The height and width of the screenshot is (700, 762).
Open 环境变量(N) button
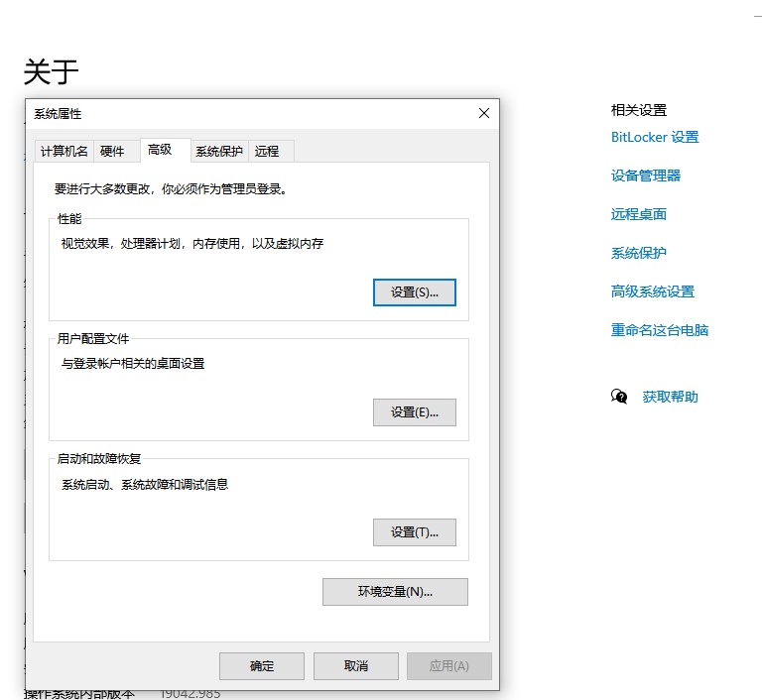(395, 592)
